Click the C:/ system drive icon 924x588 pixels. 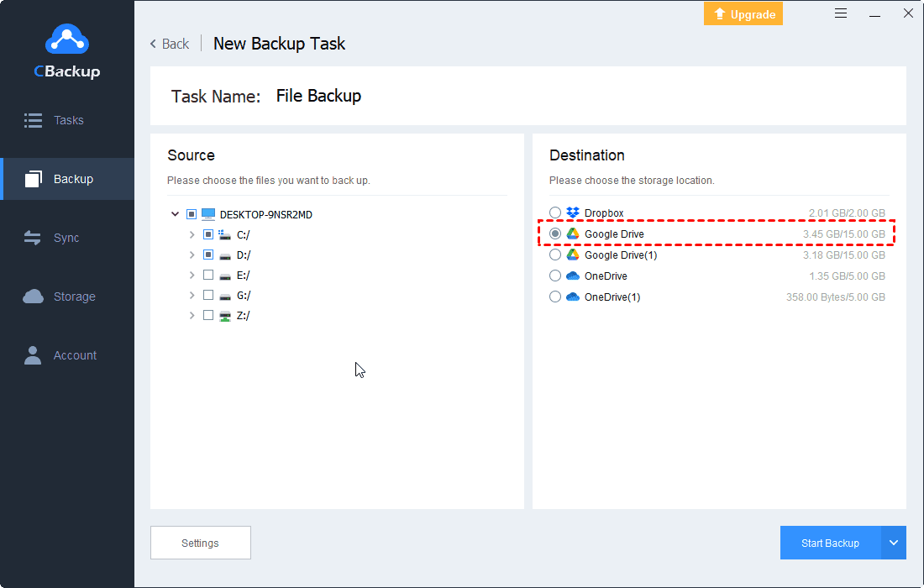[225, 234]
